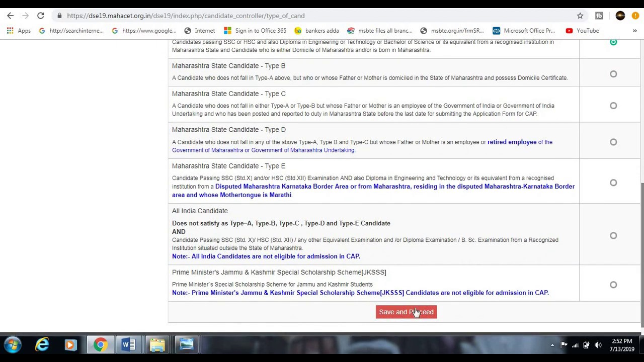The image size is (644, 362).
Task: Open the volume speaker tray icon
Action: pos(598,345)
